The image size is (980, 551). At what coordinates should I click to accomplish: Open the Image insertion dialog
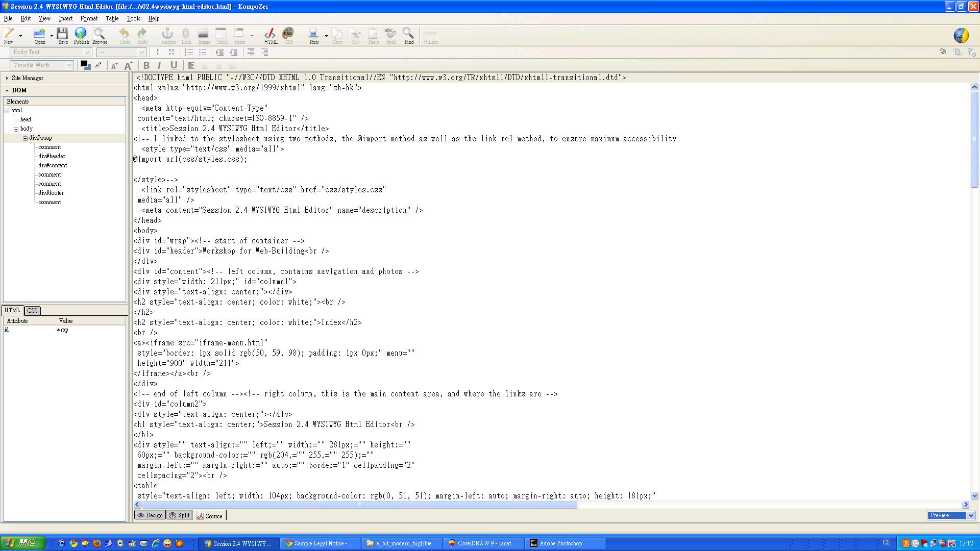pyautogui.click(x=204, y=36)
